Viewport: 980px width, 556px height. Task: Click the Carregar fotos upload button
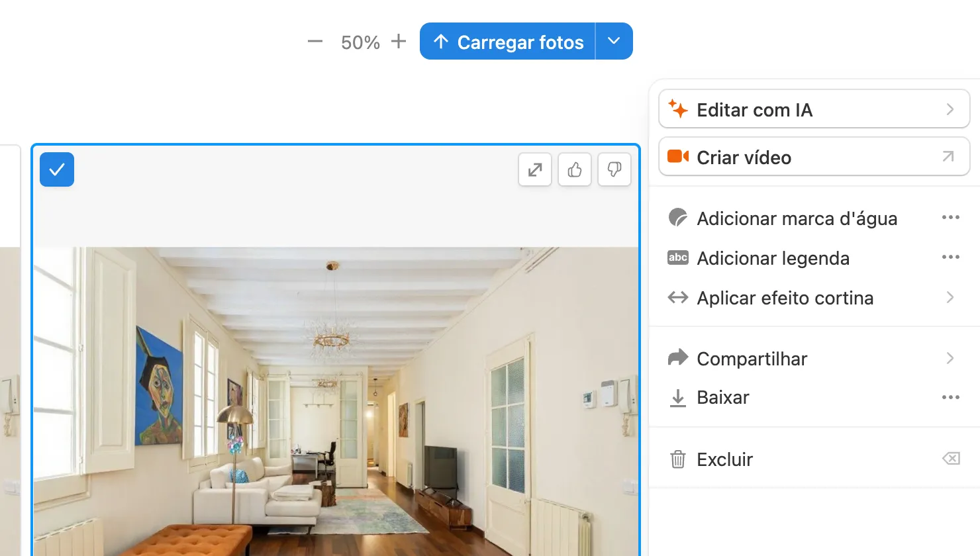coord(508,42)
